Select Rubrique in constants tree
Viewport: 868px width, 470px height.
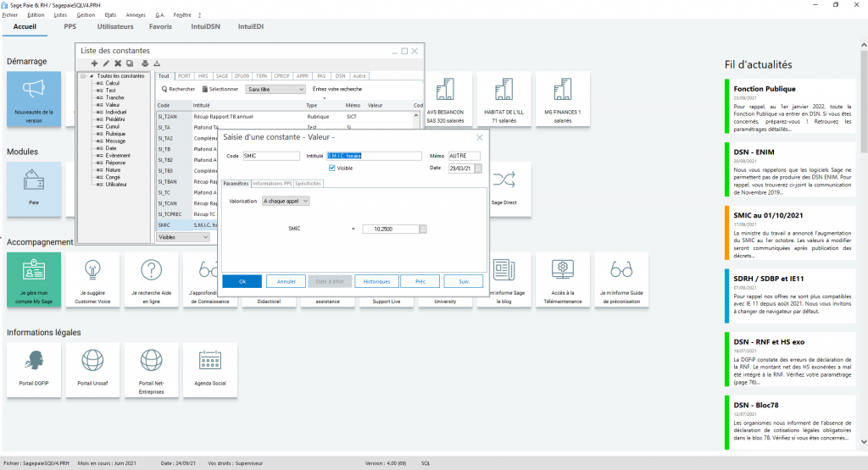(x=116, y=133)
